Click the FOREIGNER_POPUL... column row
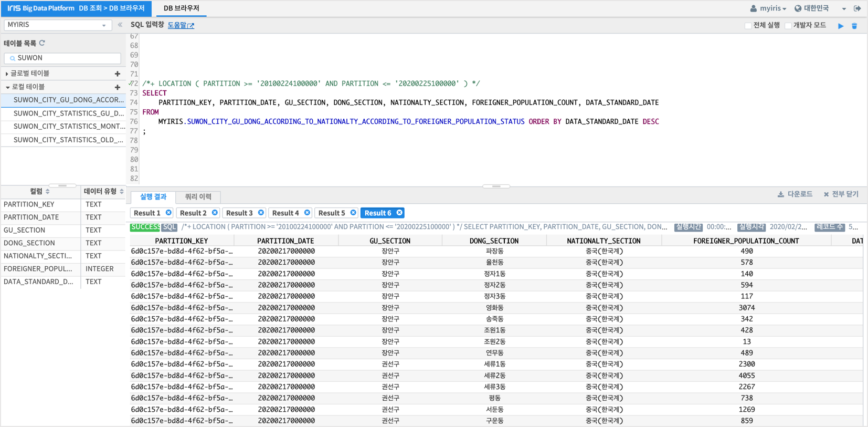 [x=63, y=269]
